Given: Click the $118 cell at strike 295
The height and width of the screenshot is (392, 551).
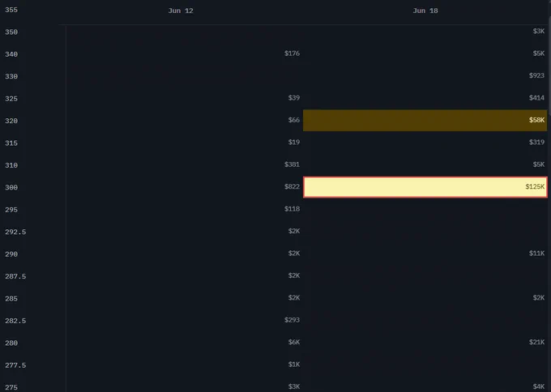Looking at the screenshot, I should click(292, 209).
